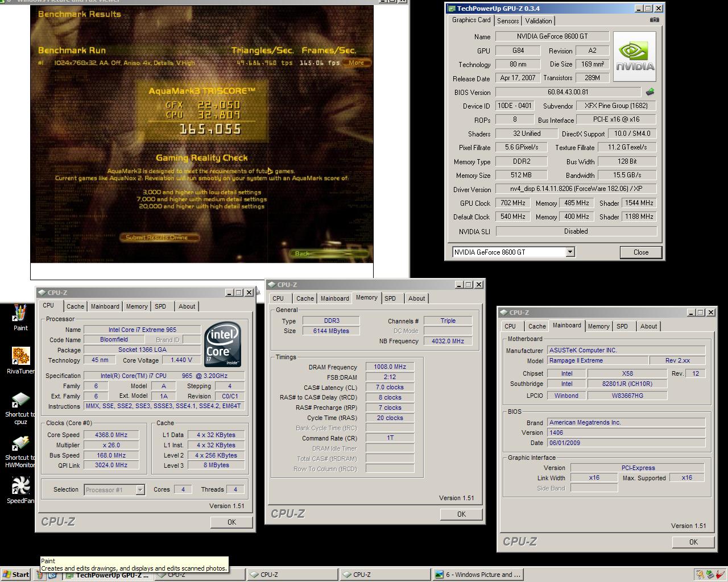Viewport: 728px width, 582px height.
Task: Click OK in the leftmost CPU-Z window
Action: (x=231, y=522)
